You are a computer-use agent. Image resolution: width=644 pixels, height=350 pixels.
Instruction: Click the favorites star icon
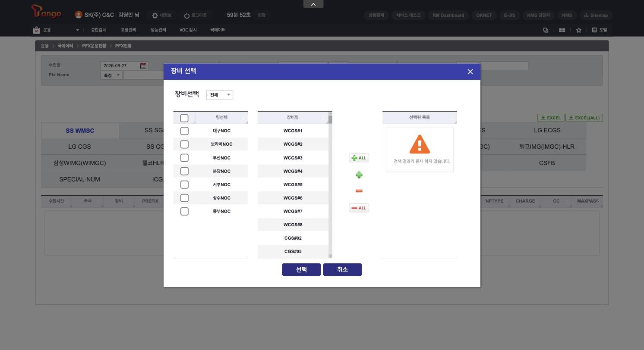(579, 30)
